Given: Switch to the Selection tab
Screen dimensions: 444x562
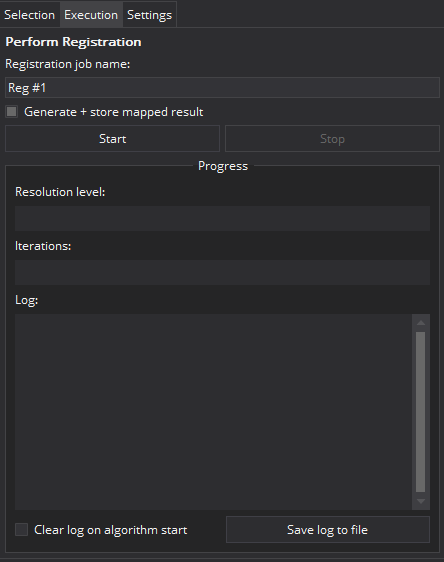Looking at the screenshot, I should point(29,15).
